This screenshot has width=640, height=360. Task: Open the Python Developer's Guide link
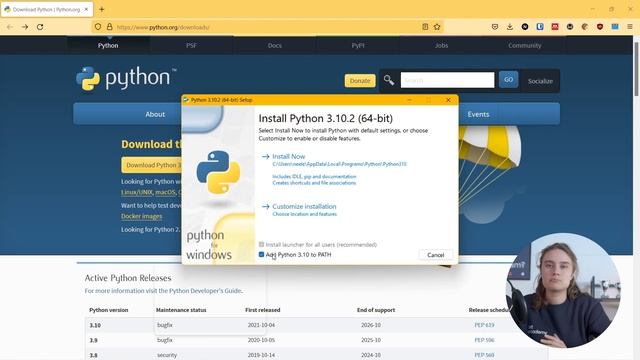point(205,291)
